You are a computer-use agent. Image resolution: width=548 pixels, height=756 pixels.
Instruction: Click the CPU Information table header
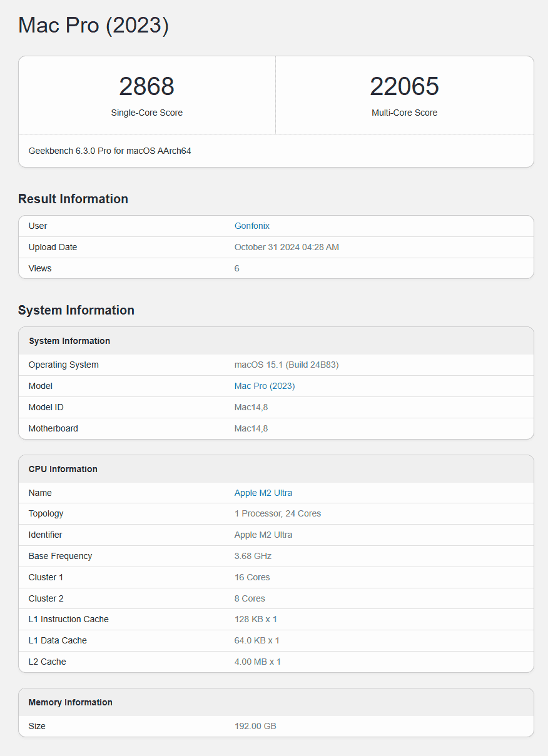(x=63, y=469)
